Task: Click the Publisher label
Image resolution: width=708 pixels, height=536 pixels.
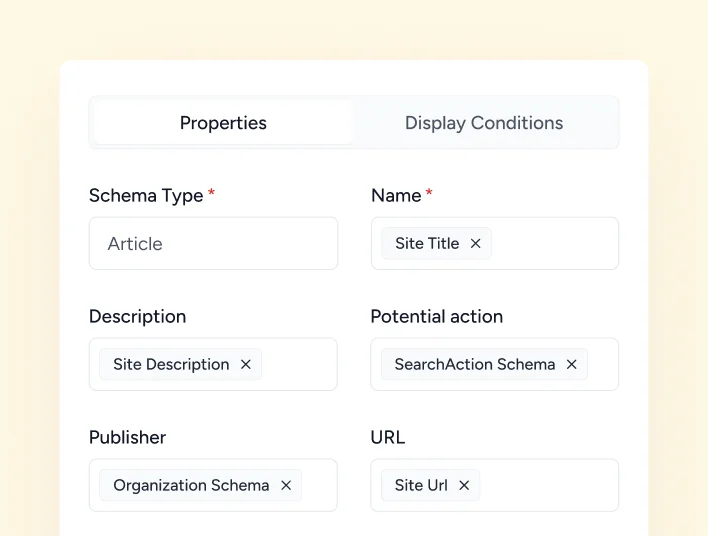Action: (127, 438)
